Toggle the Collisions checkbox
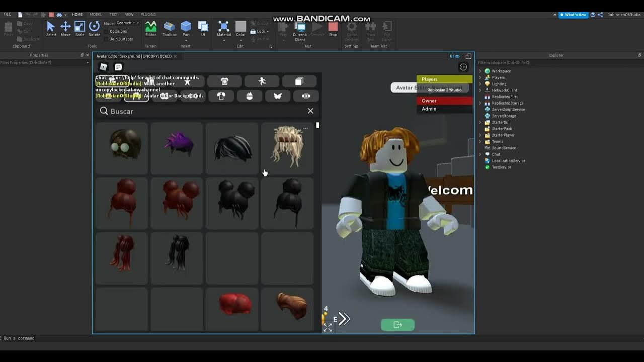The image size is (644, 362). click(107, 31)
